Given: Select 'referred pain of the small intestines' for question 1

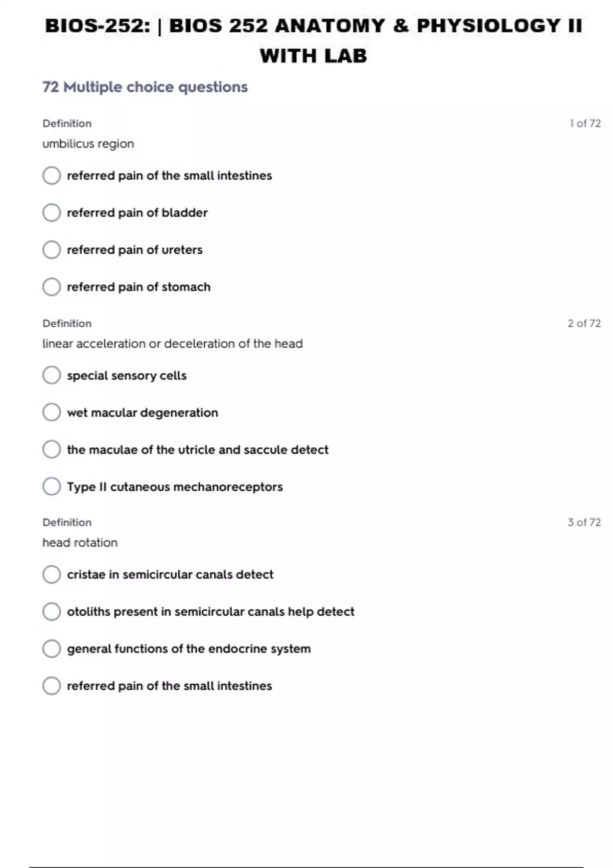Looking at the screenshot, I should 52,176.
